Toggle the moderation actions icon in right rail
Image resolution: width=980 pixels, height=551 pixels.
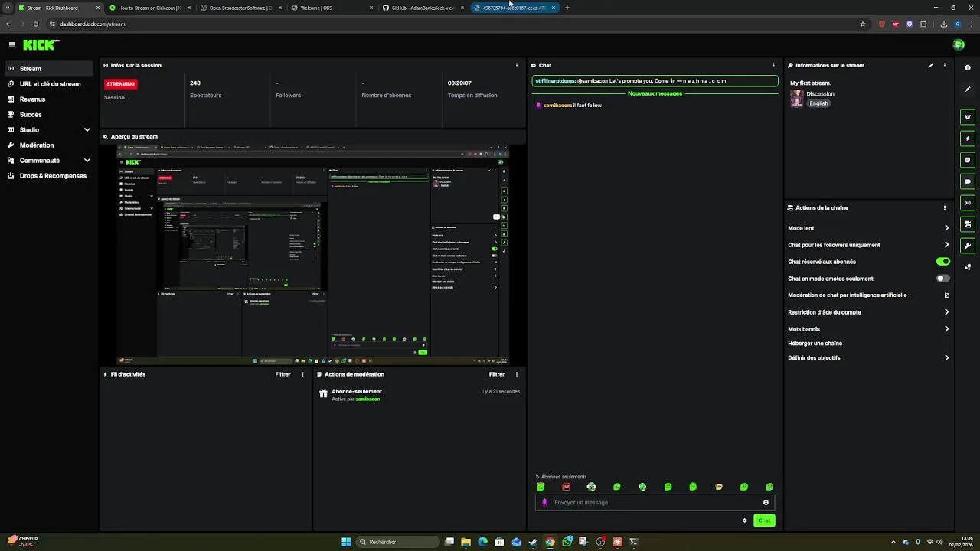pyautogui.click(x=968, y=224)
